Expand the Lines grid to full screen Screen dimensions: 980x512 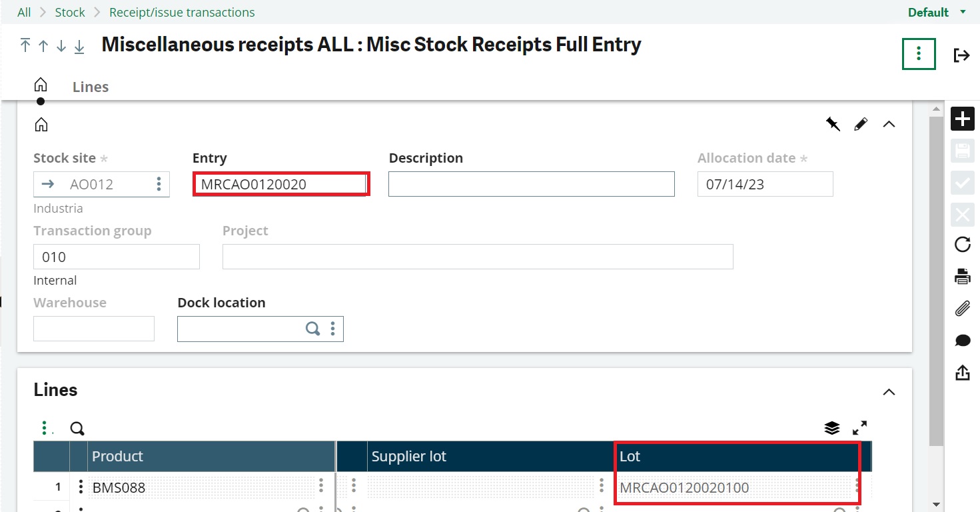pos(860,428)
